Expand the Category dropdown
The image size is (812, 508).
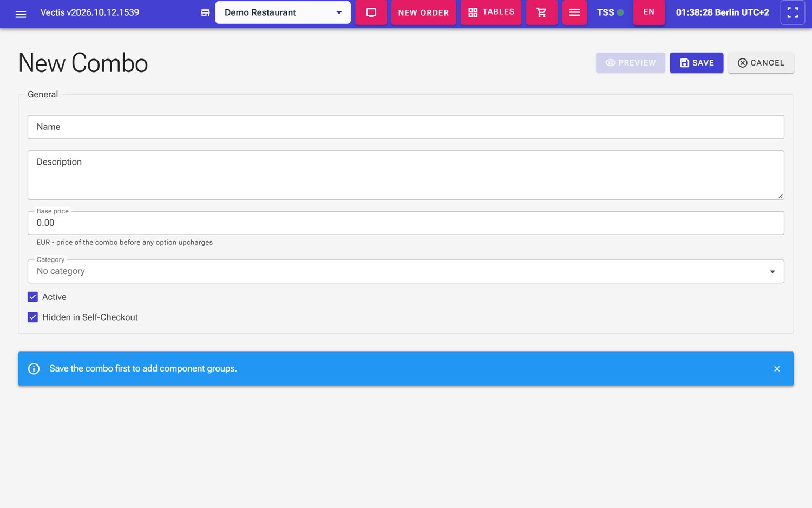[406, 271]
